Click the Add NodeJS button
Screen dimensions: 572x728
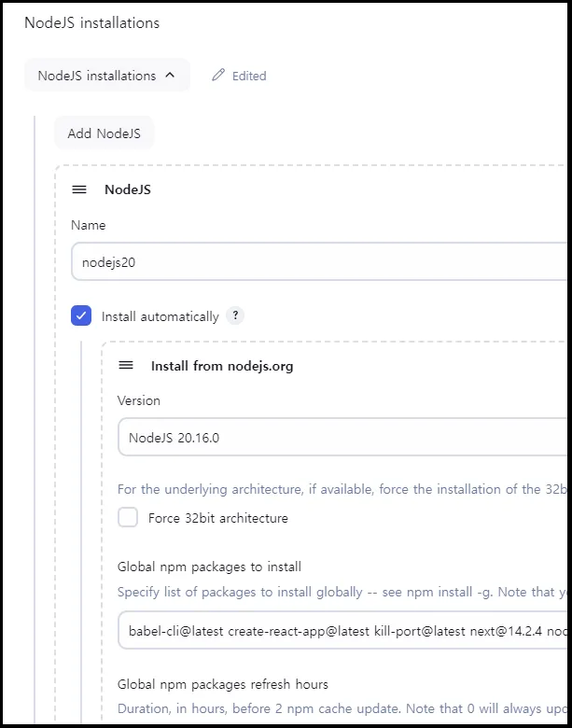click(104, 133)
